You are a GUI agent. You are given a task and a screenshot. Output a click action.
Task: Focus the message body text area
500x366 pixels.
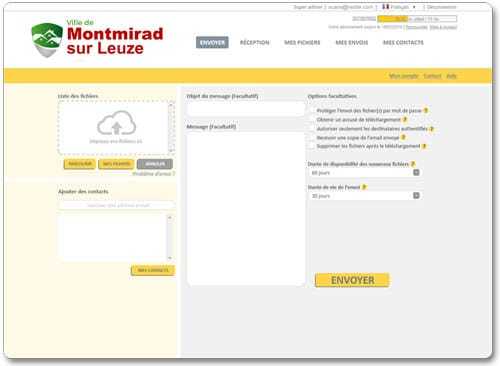point(246,209)
